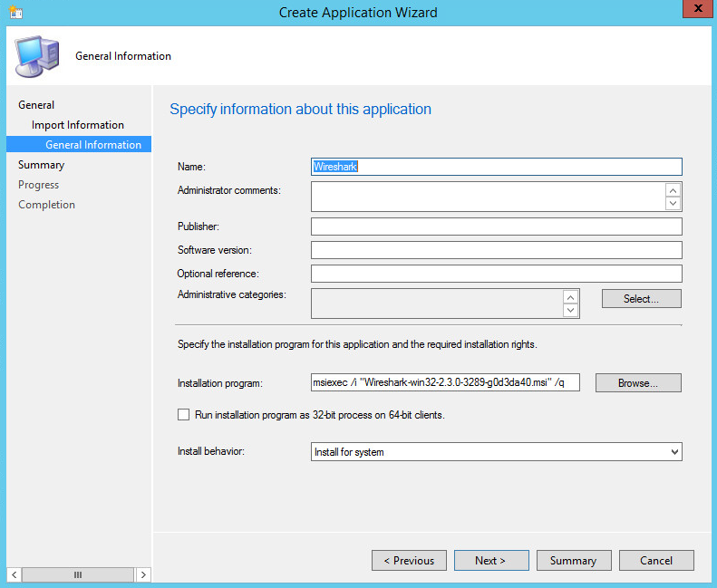This screenshot has width=717, height=588.
Task: Click the computer icon beside General Information header
Action: pyautogui.click(x=37, y=56)
